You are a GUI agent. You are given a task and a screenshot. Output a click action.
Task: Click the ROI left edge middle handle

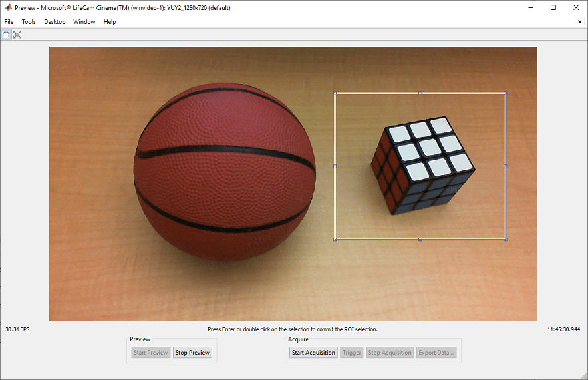(335, 166)
